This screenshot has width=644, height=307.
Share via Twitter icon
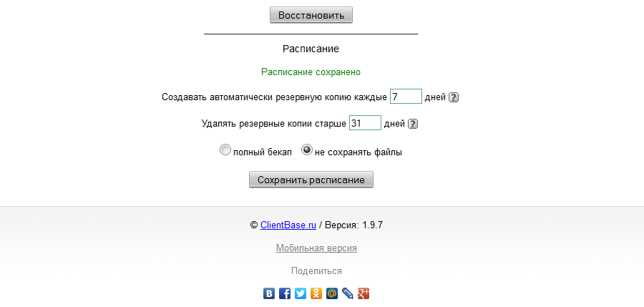point(301,293)
